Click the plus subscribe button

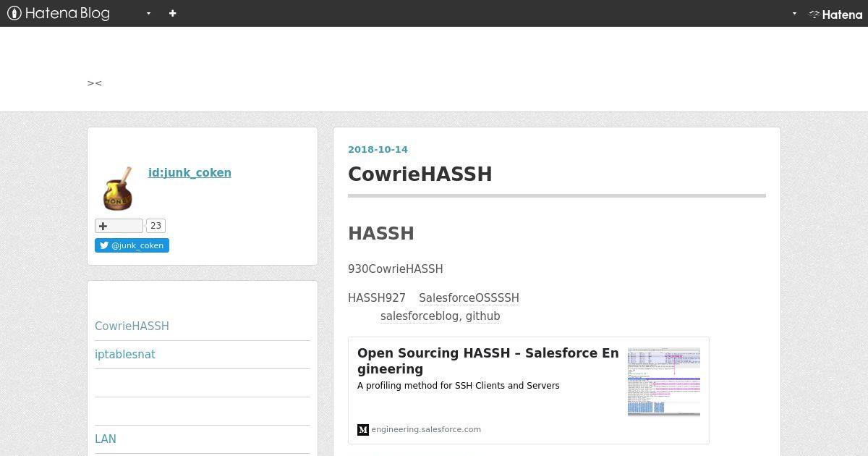pos(119,226)
